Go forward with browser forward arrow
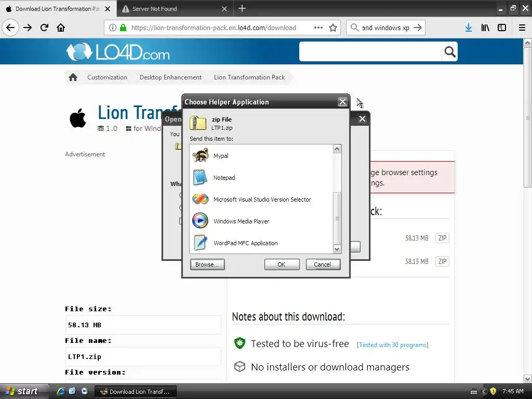Screen dimensions: 532x399 click(28, 28)
